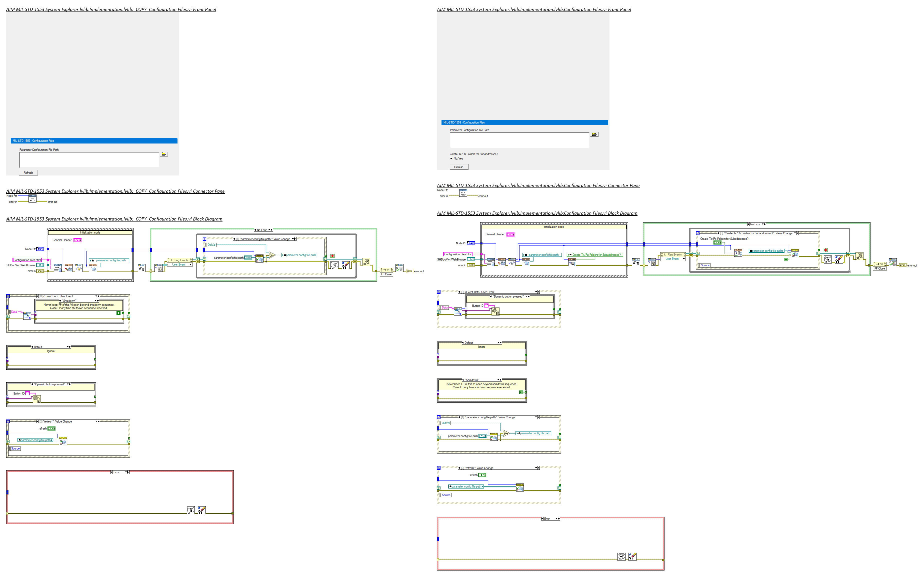924x583 pixels.
Task: Click red stop terminal beside Create Tx/Rx event case
Action: 825,250
